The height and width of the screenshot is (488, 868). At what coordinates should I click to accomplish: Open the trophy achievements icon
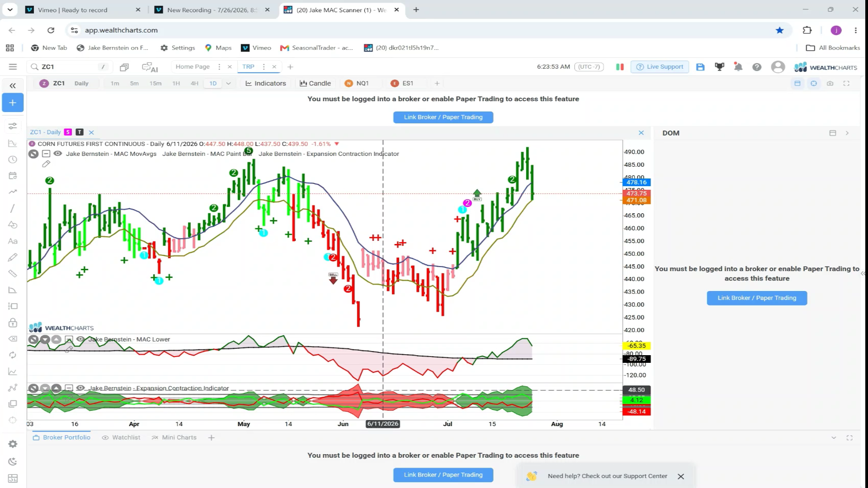[719, 67]
